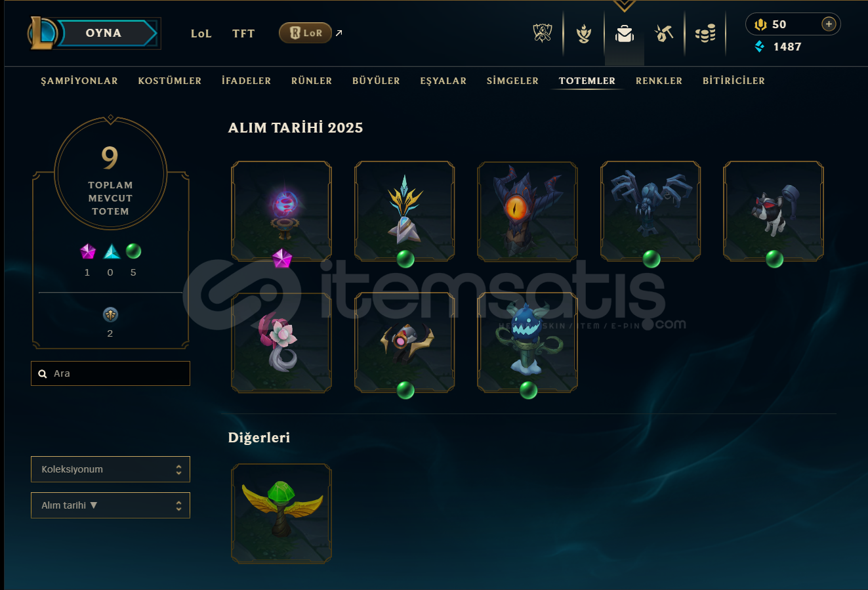Expand the Koleksiyonum dropdown
This screenshot has width=868, height=590.
[x=110, y=469]
